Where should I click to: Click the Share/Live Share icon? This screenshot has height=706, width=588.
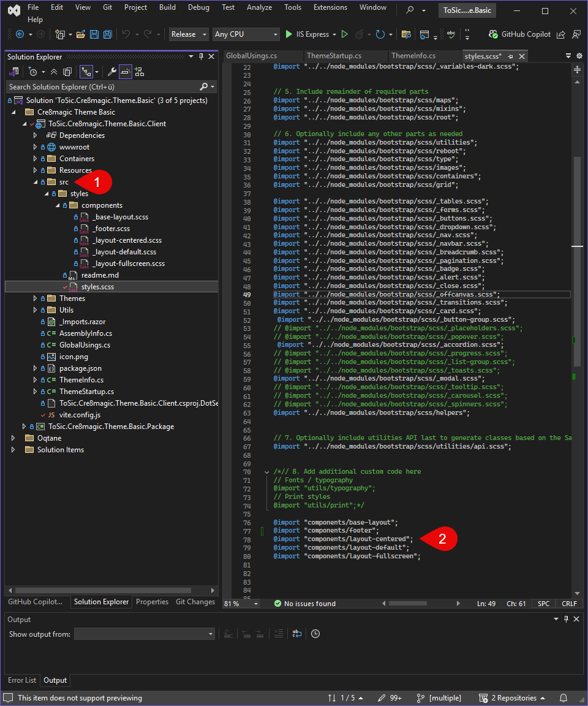point(561,34)
